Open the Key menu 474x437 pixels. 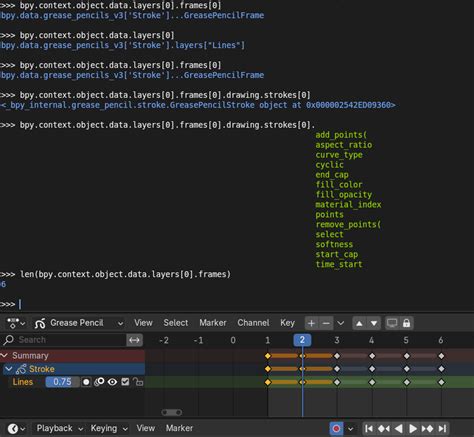click(x=287, y=323)
